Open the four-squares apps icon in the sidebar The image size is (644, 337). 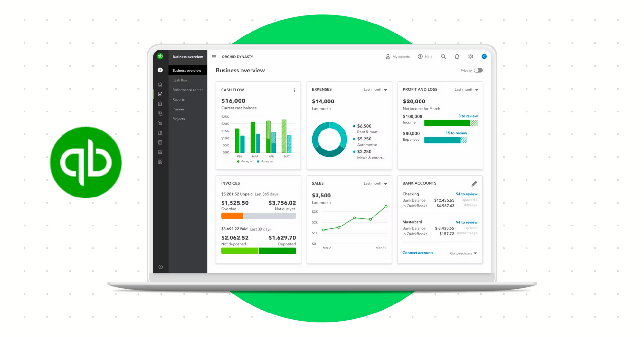point(160,162)
